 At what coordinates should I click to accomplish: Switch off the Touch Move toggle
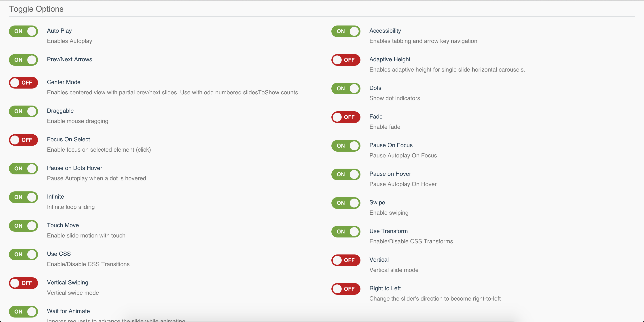23,226
